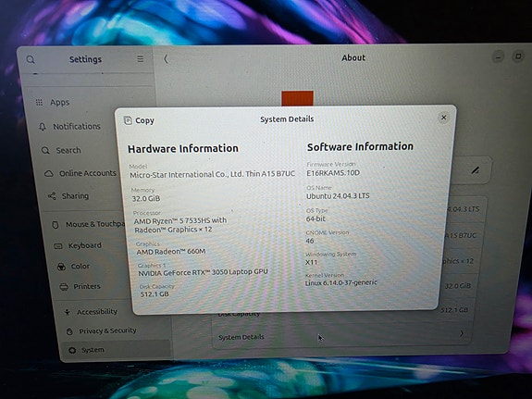This screenshot has height=399, width=532.
Task: Expand System Details row chevron
Action: [462, 333]
